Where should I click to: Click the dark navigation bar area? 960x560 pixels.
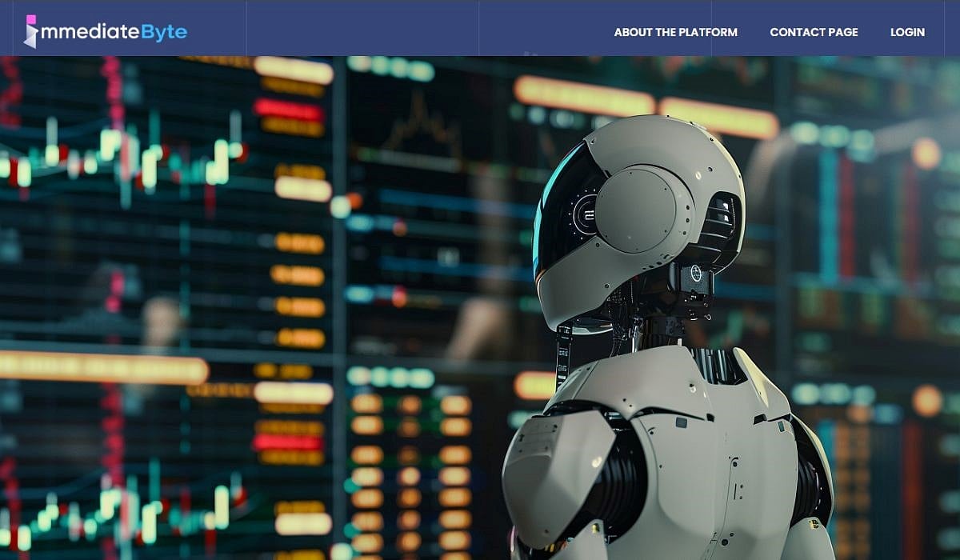pyautogui.click(x=400, y=28)
